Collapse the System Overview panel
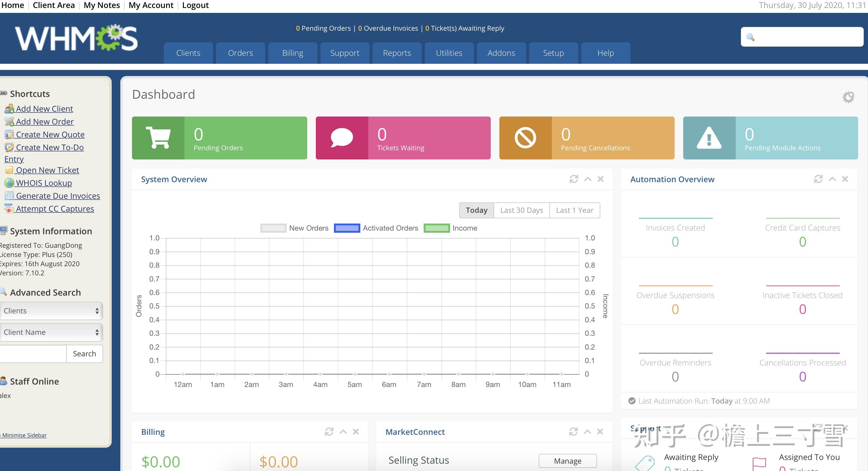This screenshot has height=471, width=868. [x=588, y=179]
